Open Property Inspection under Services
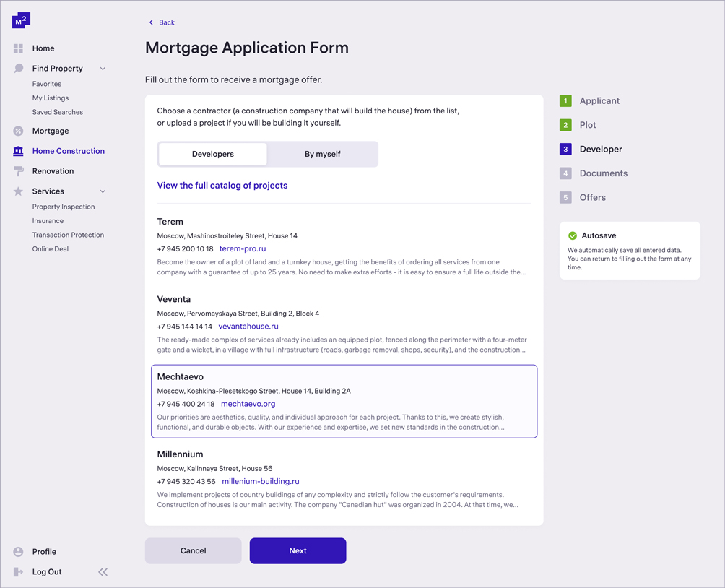Viewport: 725px width, 588px height. click(64, 207)
